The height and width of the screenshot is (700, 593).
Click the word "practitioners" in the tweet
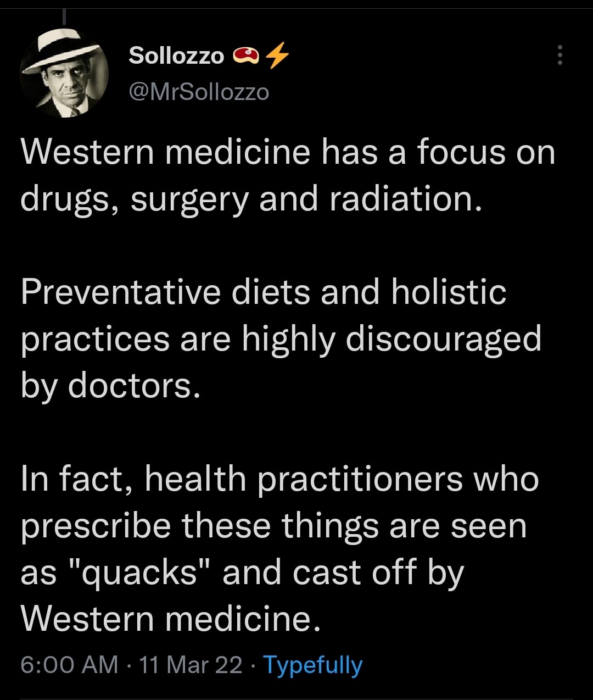(x=360, y=479)
